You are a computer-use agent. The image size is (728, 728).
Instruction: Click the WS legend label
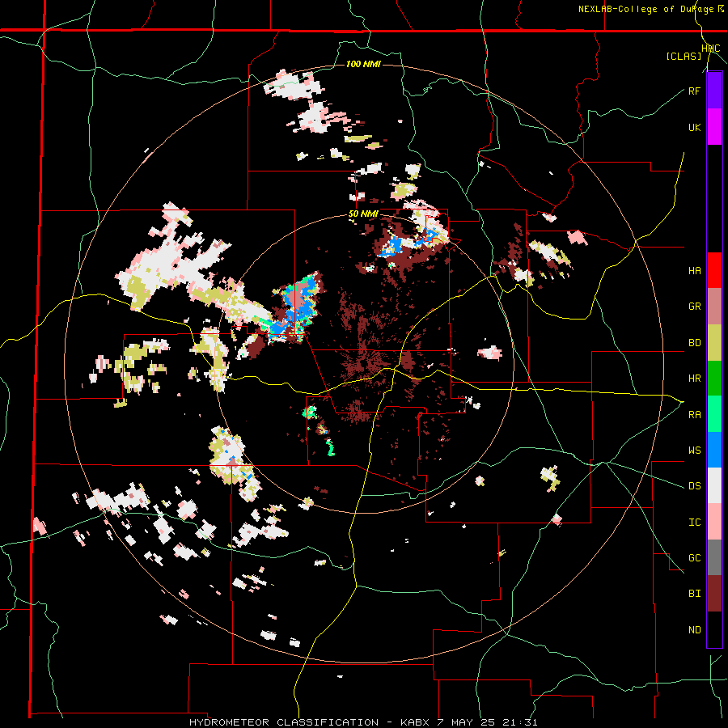pyautogui.click(x=694, y=451)
